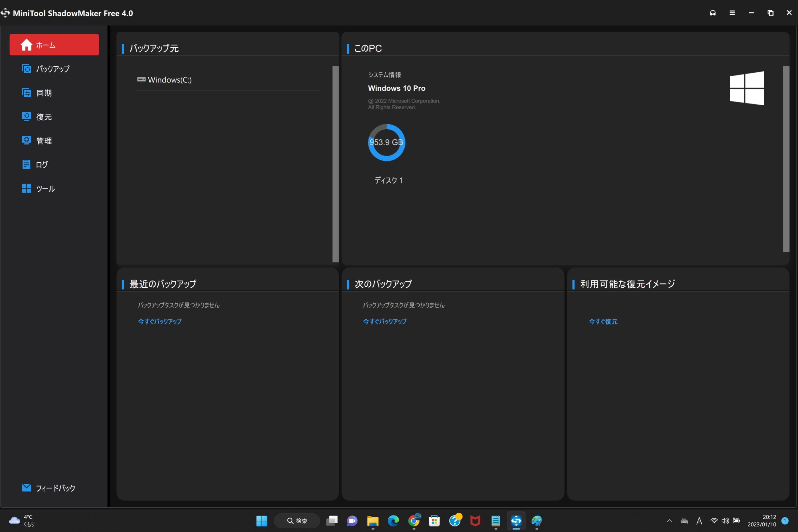Viewport: 798px width, 532px height.
Task: Click 今すぐバックアップ under 最近のバックアップ
Action: click(x=160, y=321)
